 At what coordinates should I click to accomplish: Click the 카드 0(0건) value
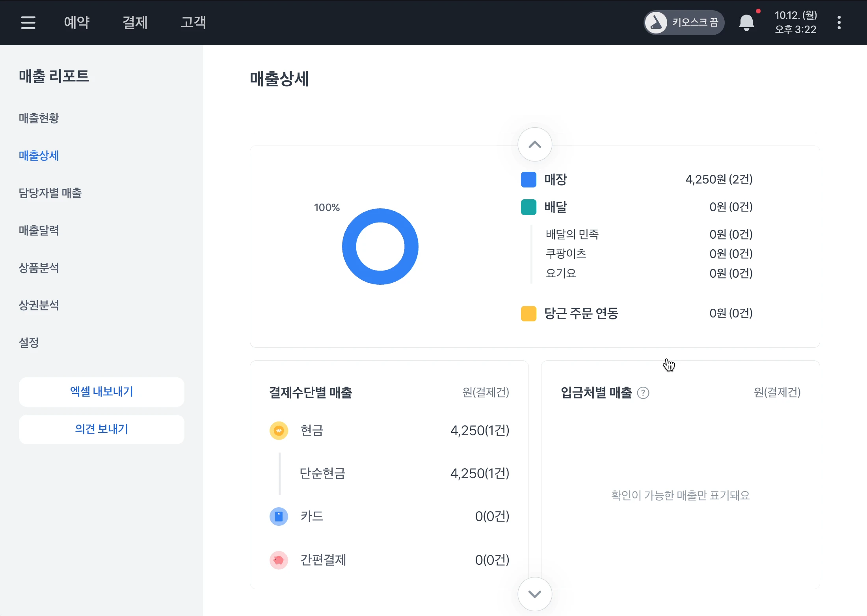[492, 516]
